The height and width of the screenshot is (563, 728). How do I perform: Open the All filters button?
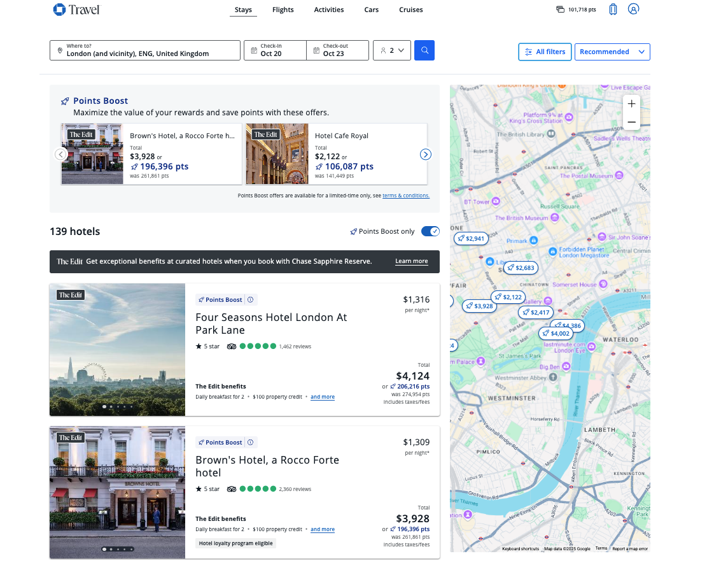point(545,52)
